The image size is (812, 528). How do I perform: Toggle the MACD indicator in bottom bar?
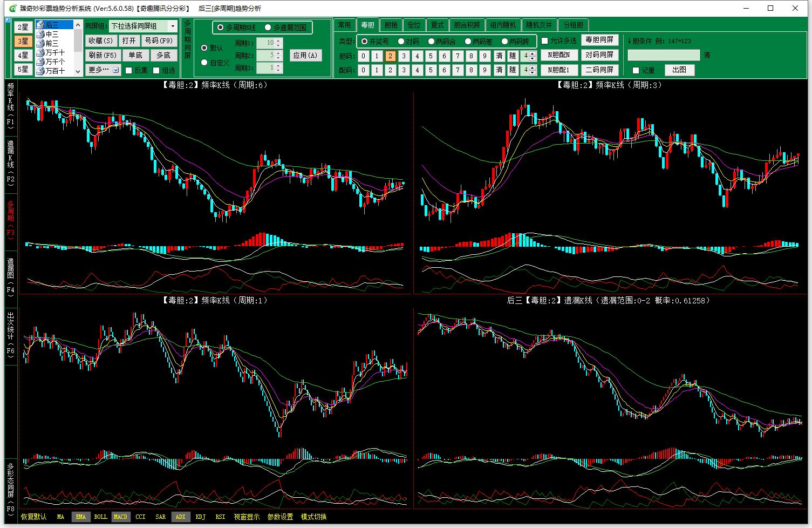[120, 517]
